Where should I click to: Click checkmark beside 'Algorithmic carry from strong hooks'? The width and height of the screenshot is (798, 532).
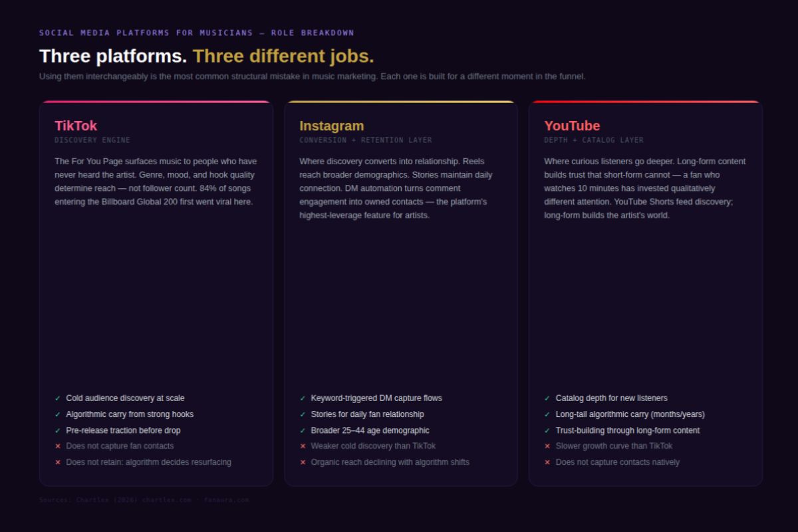[58, 414]
